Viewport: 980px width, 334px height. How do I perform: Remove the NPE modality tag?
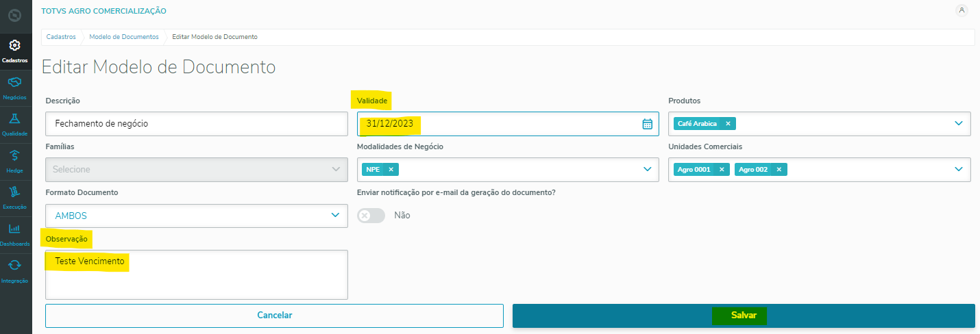coord(391,169)
